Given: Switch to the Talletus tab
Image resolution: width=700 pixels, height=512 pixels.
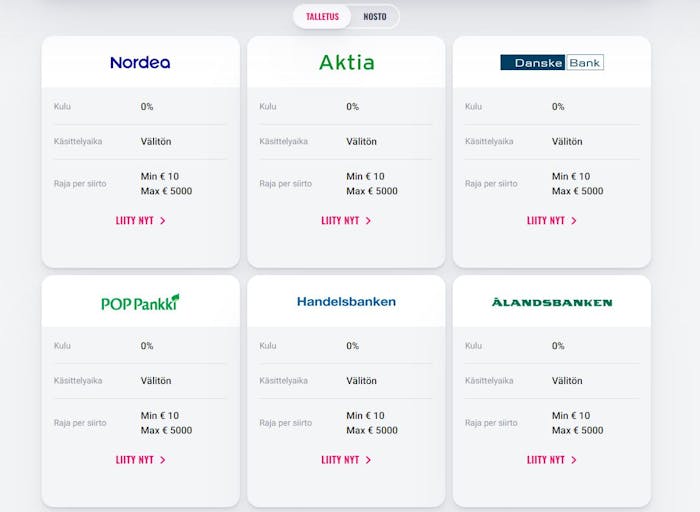Looking at the screenshot, I should pos(322,17).
